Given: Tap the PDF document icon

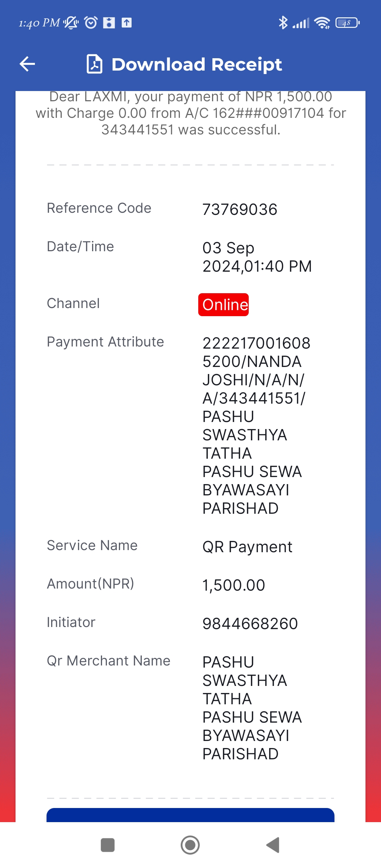Looking at the screenshot, I should [x=95, y=64].
